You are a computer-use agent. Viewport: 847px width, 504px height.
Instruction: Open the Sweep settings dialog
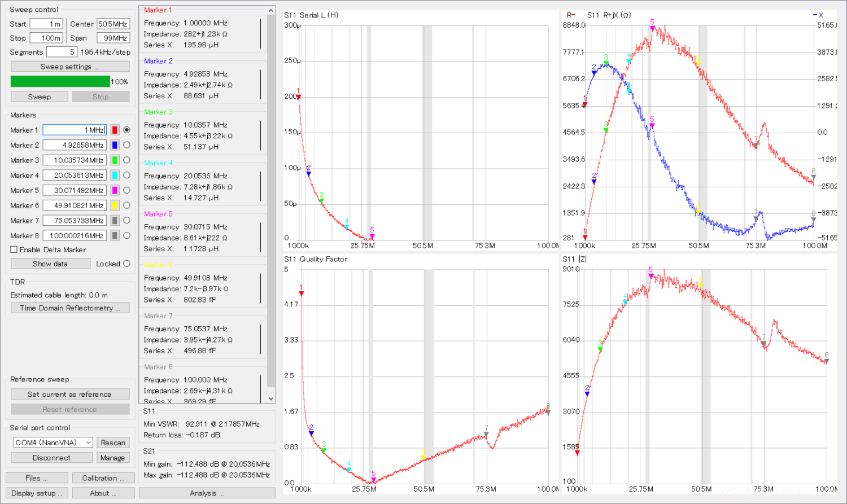(70, 67)
